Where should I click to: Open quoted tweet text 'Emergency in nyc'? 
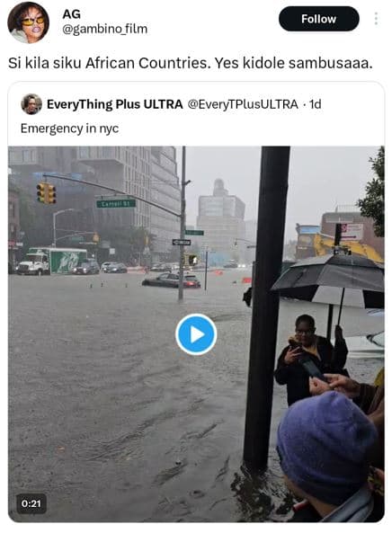pyautogui.click(x=70, y=129)
